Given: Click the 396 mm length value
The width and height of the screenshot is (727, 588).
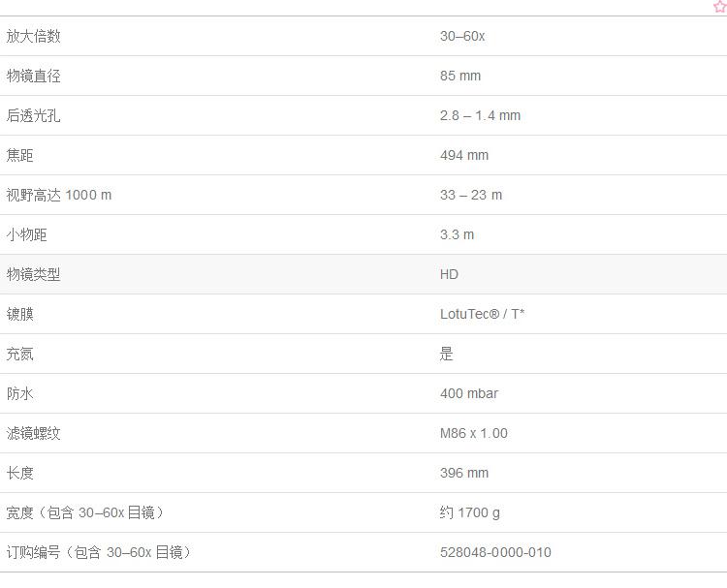Looking at the screenshot, I should pyautogui.click(x=464, y=473).
